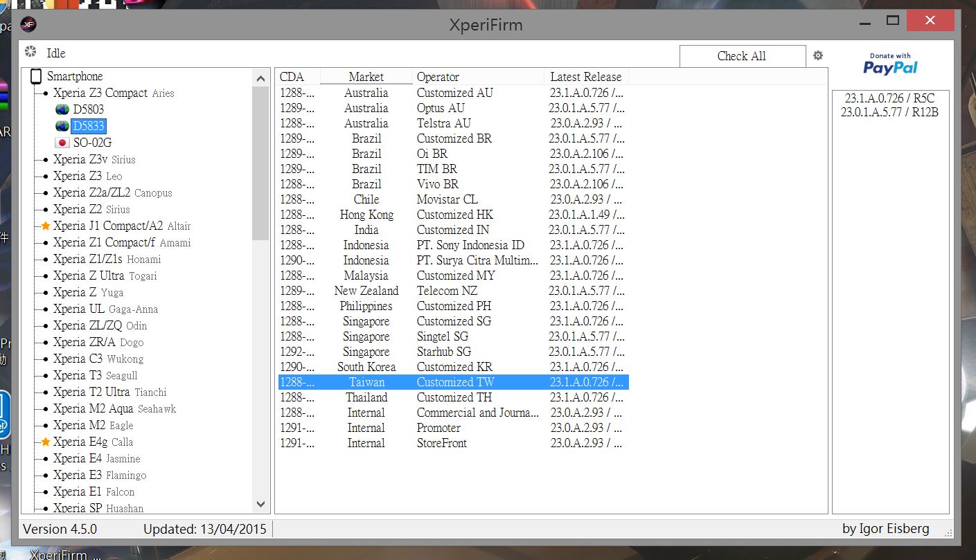Viewport: 976px width, 560px height.
Task: Select Xperia T2 Ultra Tianchi in tree
Action: (109, 392)
